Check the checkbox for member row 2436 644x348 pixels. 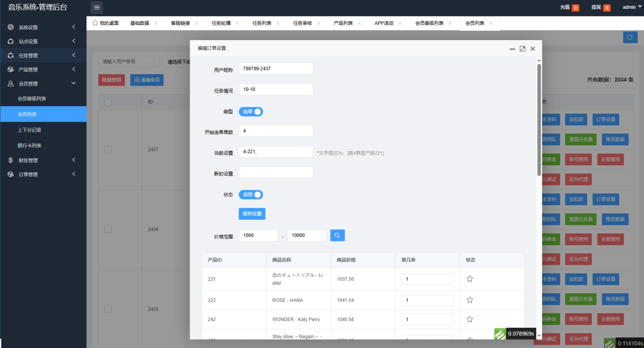[x=108, y=229]
